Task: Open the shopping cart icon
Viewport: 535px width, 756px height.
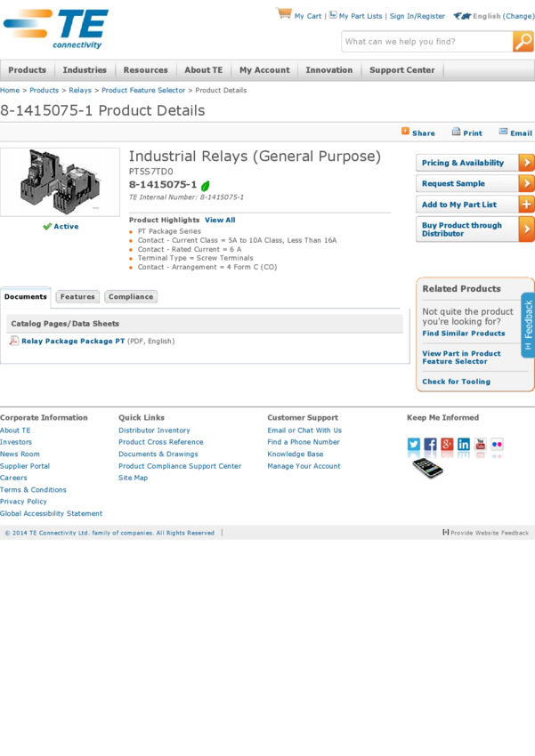Action: (284, 13)
